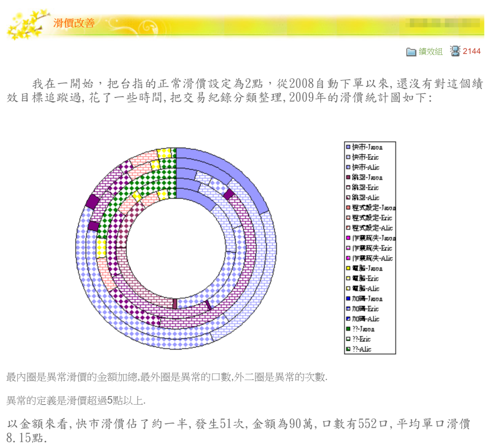Select legend label 快市-Alic
491x448 pixels.
pyautogui.click(x=366, y=167)
